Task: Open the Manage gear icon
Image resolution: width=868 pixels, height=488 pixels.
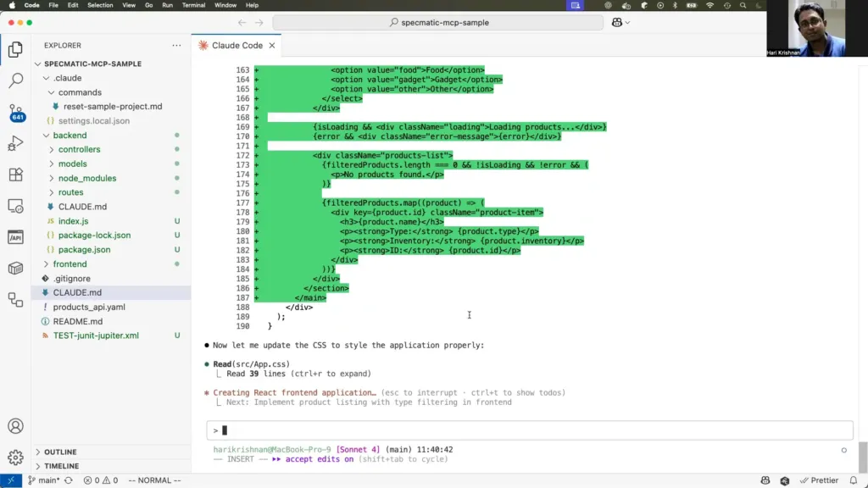Action: tap(15, 457)
